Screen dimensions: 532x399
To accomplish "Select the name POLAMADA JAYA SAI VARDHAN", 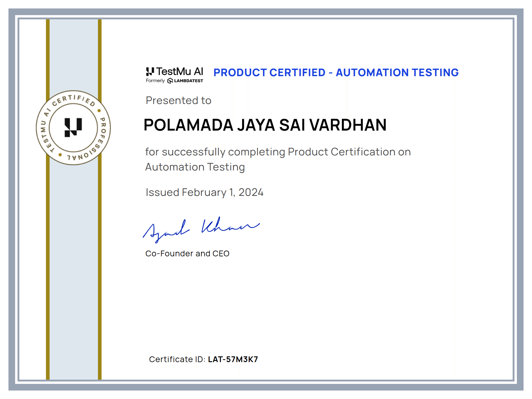I will [265, 125].
